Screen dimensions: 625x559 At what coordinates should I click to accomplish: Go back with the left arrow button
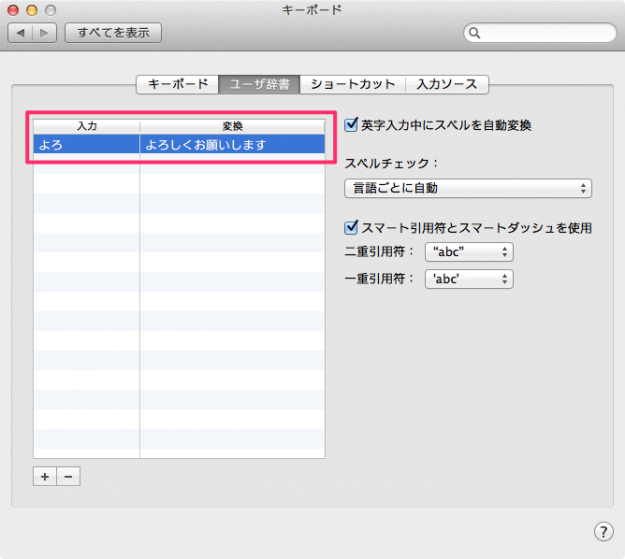pyautogui.click(x=21, y=33)
